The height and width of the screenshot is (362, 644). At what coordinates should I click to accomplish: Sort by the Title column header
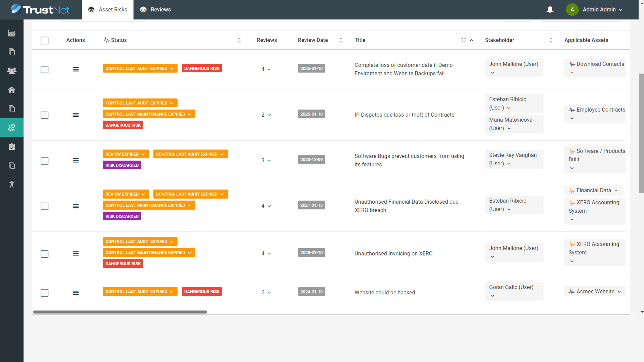coord(360,40)
